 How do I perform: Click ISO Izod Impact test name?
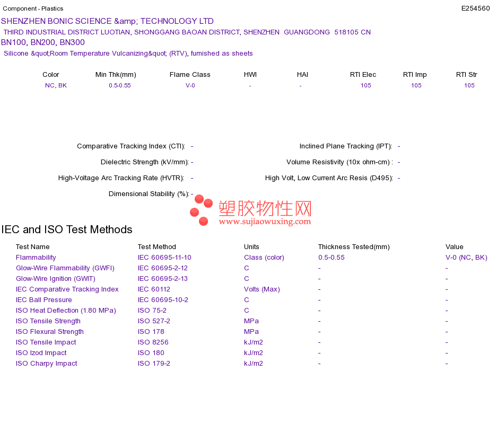tap(41, 352)
